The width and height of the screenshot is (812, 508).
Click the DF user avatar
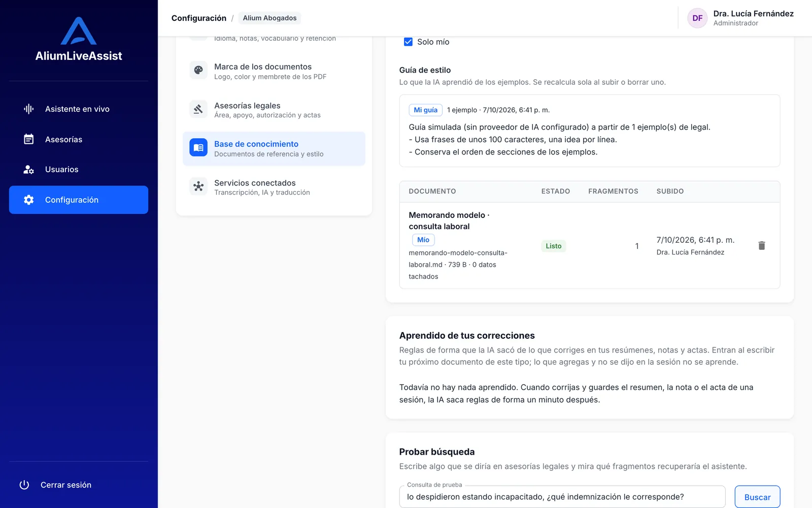697,18
